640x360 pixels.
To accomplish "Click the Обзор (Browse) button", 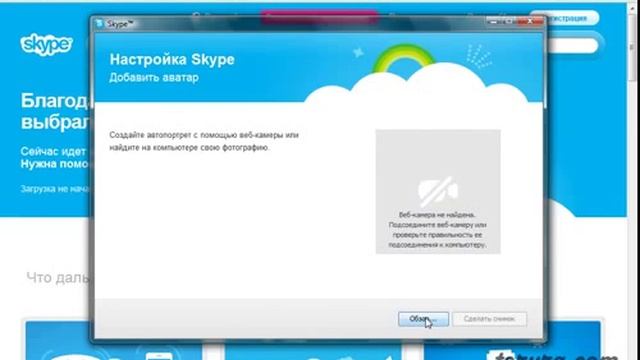I will (x=423, y=319).
